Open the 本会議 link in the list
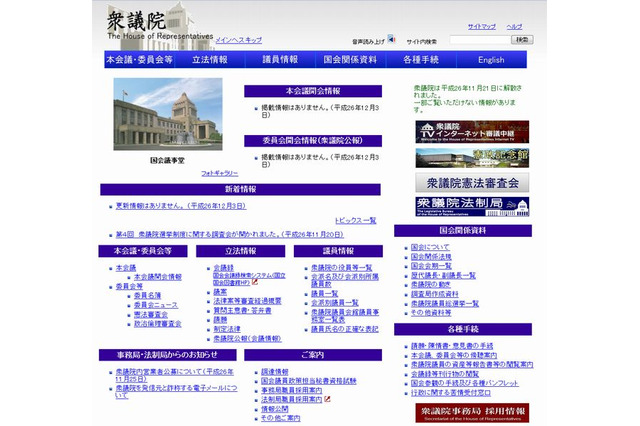The width and height of the screenshot is (640, 426). coord(126,268)
